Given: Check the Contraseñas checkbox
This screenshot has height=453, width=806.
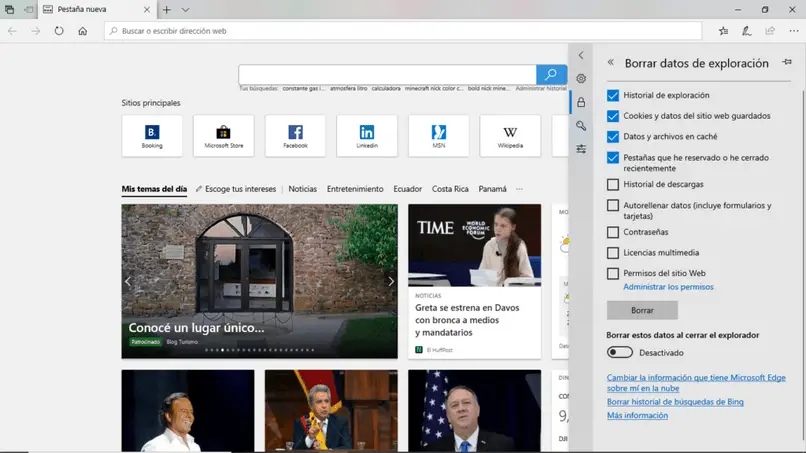Looking at the screenshot, I should coord(613,232).
